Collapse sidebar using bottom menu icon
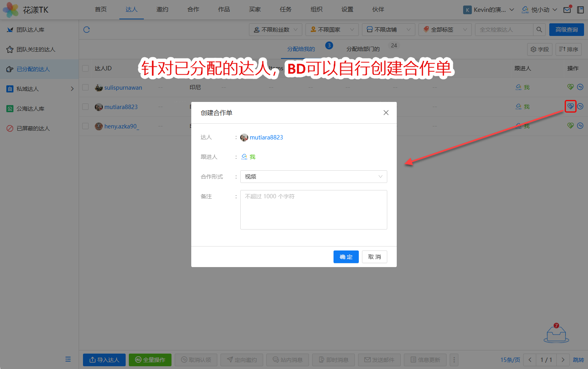This screenshot has height=369, width=588. [x=68, y=359]
